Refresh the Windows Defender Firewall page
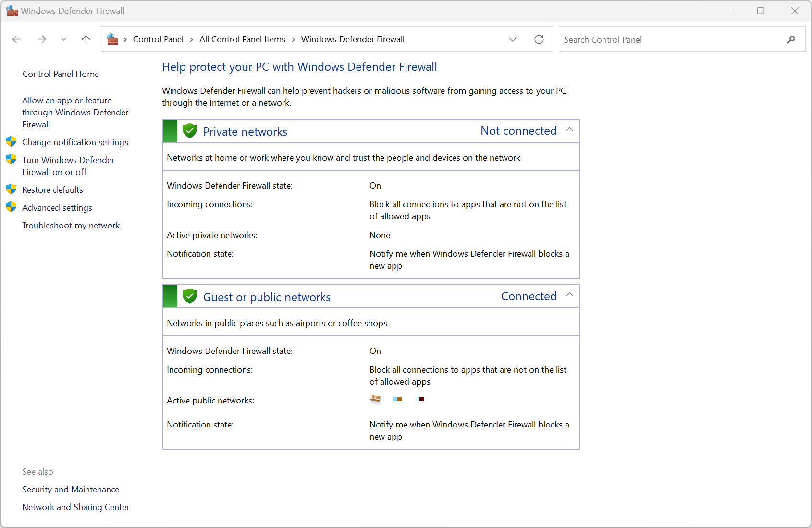This screenshot has width=812, height=528. tap(539, 39)
